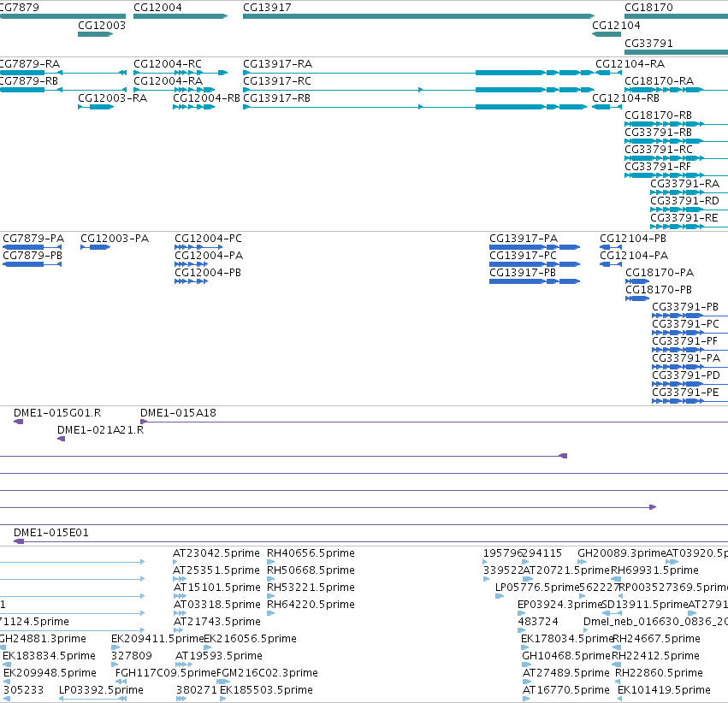Select protein CG7879-PA label
Viewport: 728px width, 703px height.
pos(33,239)
